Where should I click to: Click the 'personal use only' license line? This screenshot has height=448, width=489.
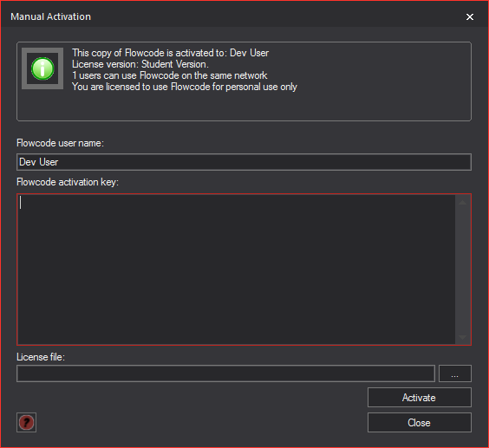(x=185, y=87)
